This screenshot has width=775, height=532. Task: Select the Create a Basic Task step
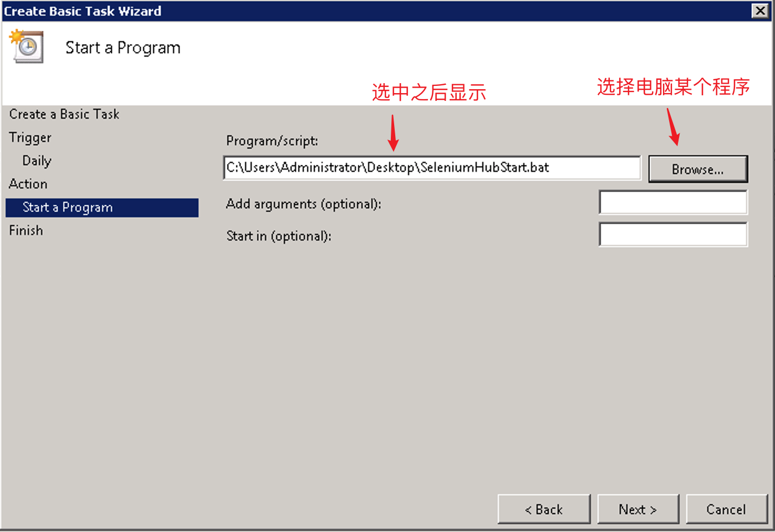coord(64,114)
